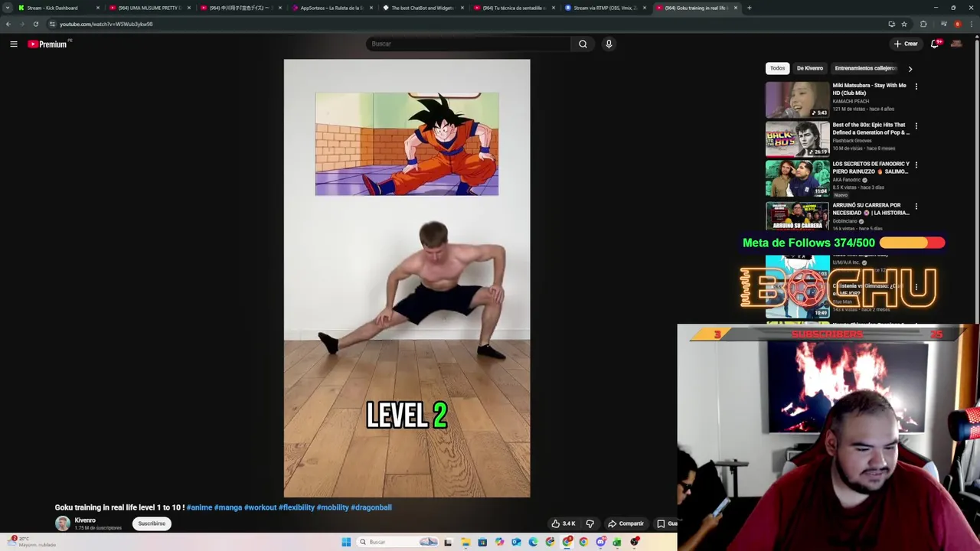Open options for Los Secretos de Fanodric video
Image resolution: width=980 pixels, height=551 pixels.
pyautogui.click(x=916, y=165)
